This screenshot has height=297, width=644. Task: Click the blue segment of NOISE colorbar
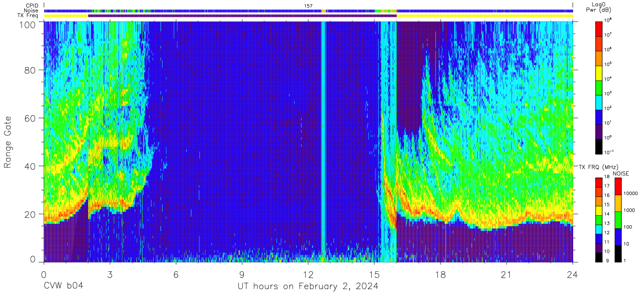pyautogui.click(x=618, y=236)
